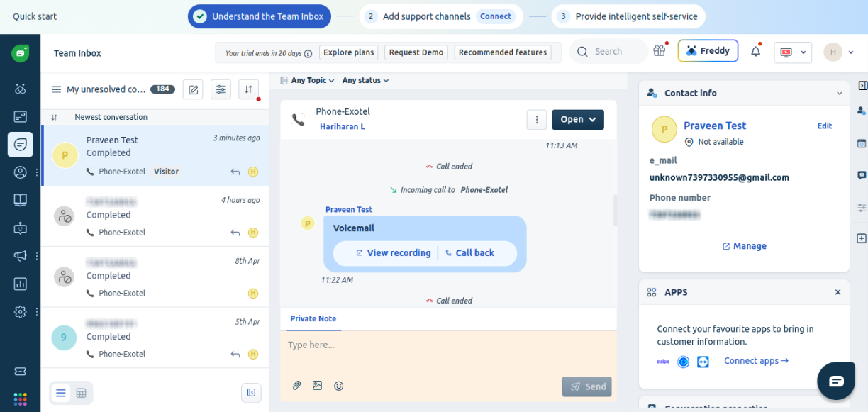
Task: Click the attachment paperclip in note editor
Action: (297, 386)
